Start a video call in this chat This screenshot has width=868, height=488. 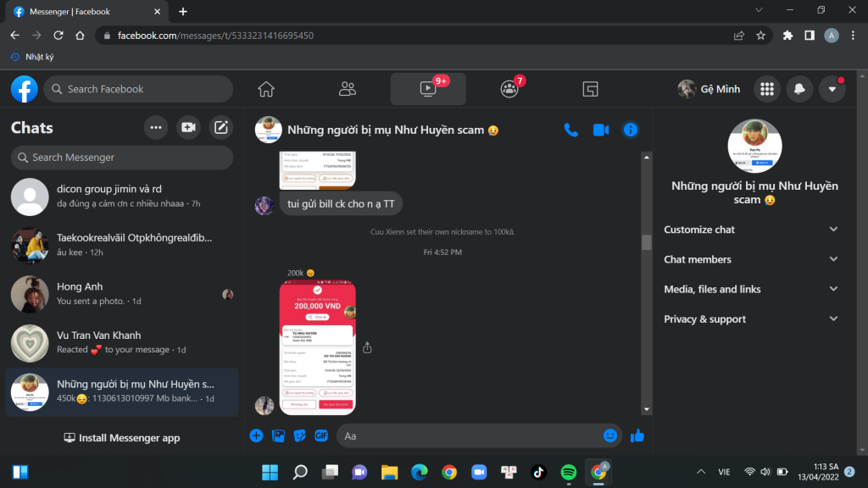[x=601, y=130]
